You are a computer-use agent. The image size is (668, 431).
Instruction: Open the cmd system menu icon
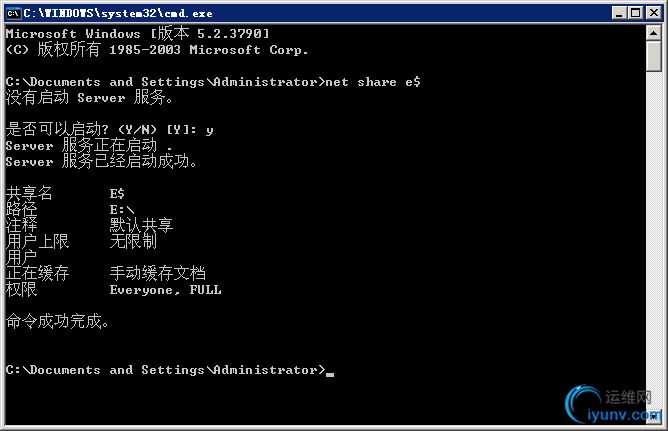14,13
